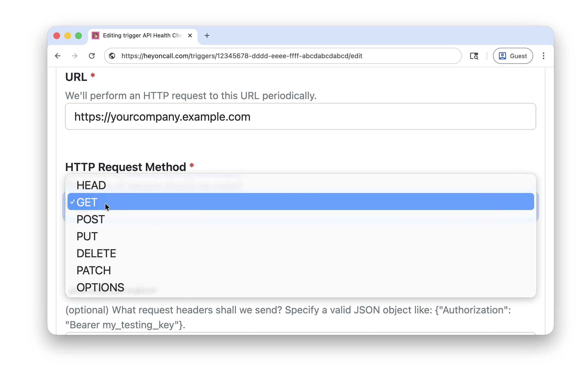
Task: Open Chrome's three-dot menu
Action: coord(543,56)
